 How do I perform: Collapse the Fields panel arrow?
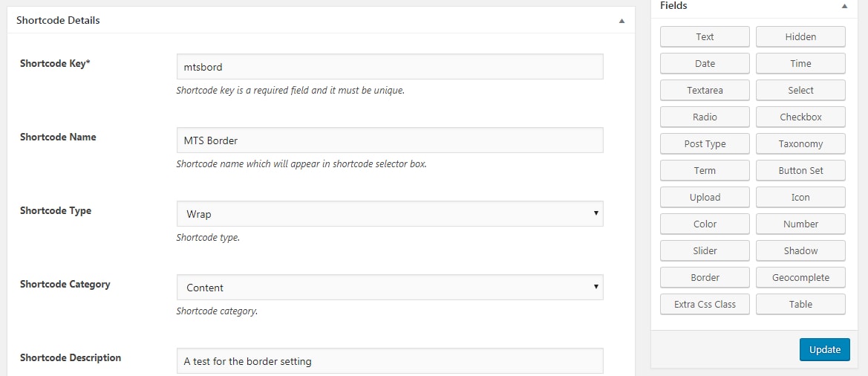point(844,6)
